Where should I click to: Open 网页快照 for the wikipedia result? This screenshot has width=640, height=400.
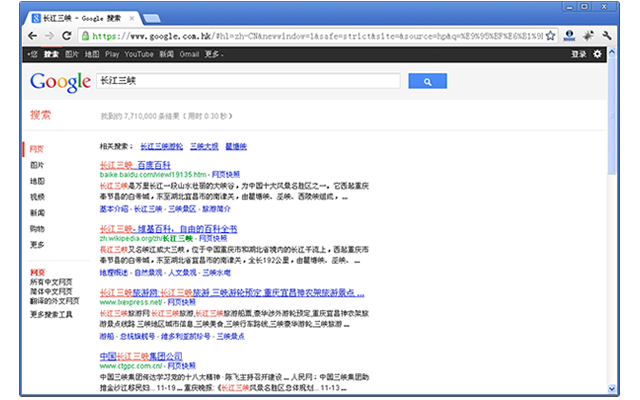click(213, 238)
